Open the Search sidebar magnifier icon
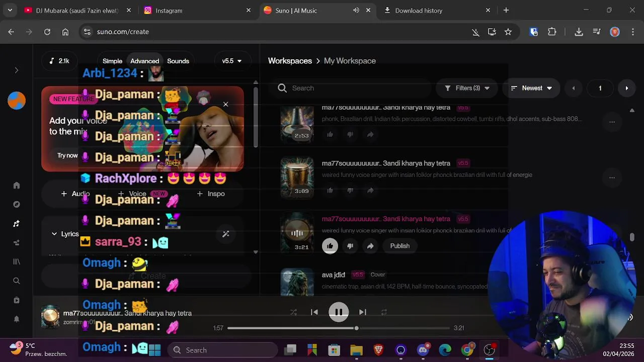The height and width of the screenshot is (362, 644). pyautogui.click(x=16, y=281)
